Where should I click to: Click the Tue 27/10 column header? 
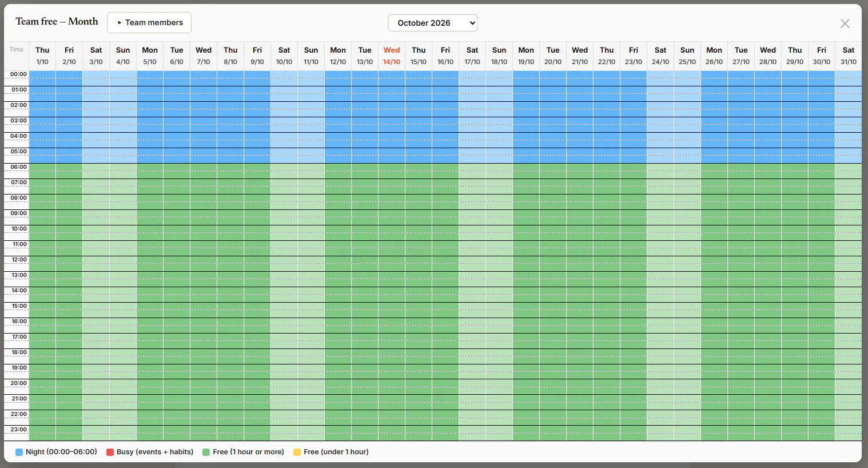point(741,56)
